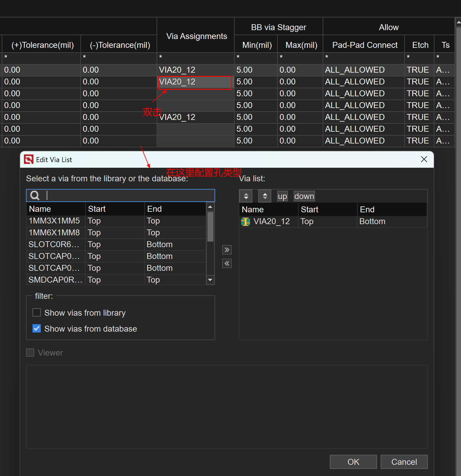
Task: Click the magnifier search icon
Action: coord(35,195)
